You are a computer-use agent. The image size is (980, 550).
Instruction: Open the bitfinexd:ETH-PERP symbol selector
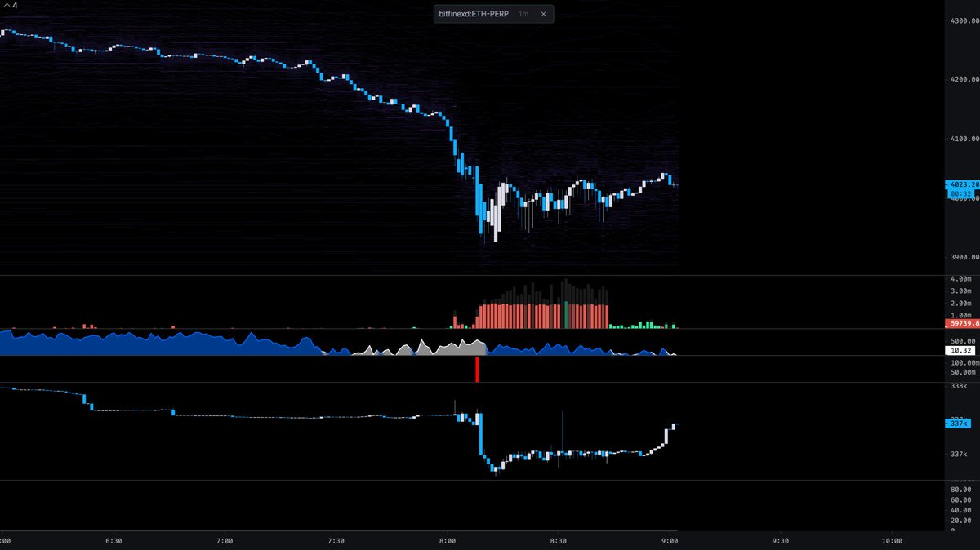[474, 14]
